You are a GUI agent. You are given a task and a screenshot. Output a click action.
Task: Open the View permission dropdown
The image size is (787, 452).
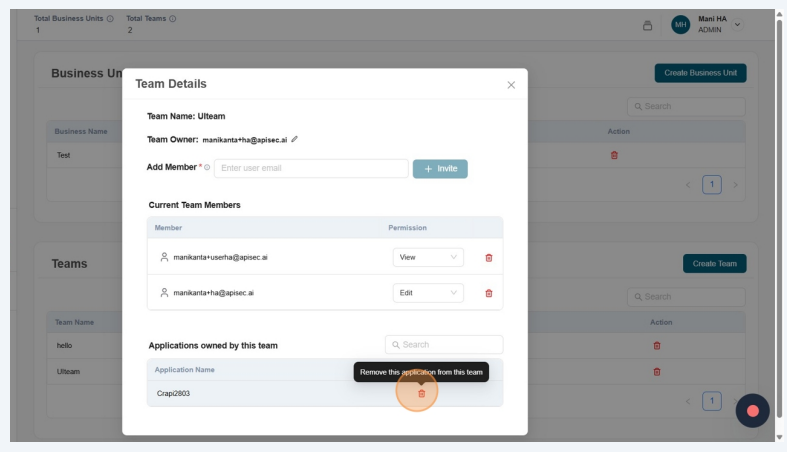click(x=428, y=257)
